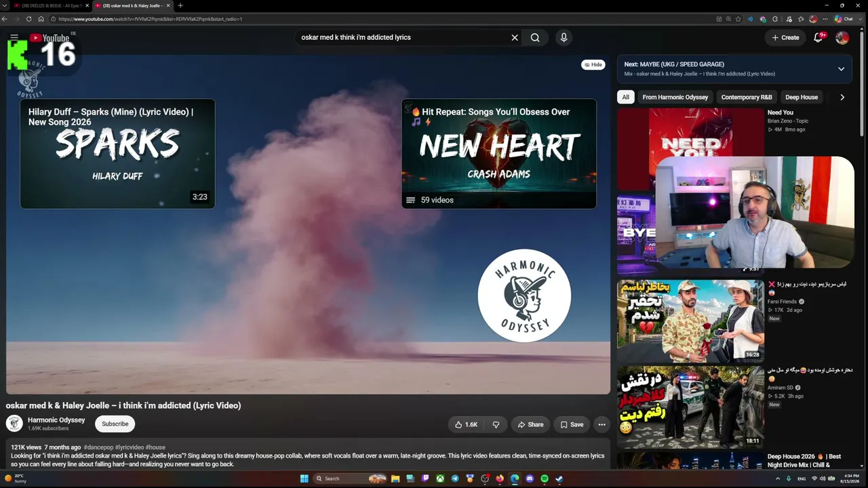The height and width of the screenshot is (488, 868).
Task: Open the Amiram SD video thumbnail
Action: coord(690,407)
